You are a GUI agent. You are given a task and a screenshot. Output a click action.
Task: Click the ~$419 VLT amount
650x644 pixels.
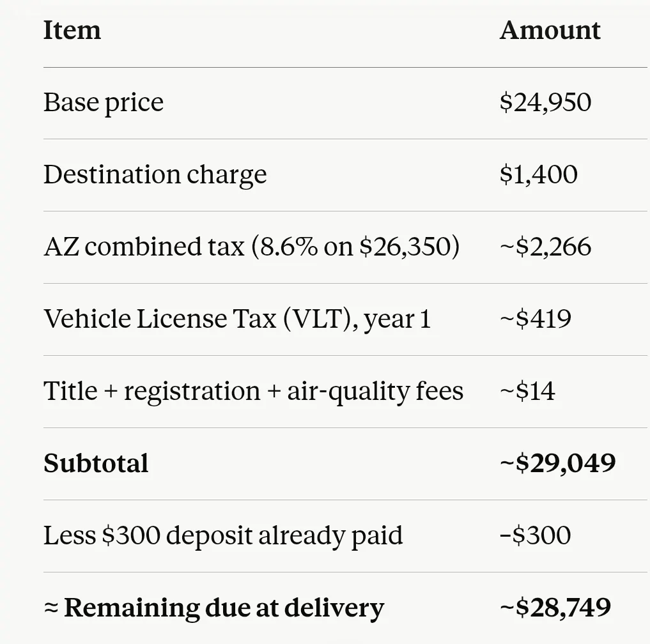coord(536,319)
